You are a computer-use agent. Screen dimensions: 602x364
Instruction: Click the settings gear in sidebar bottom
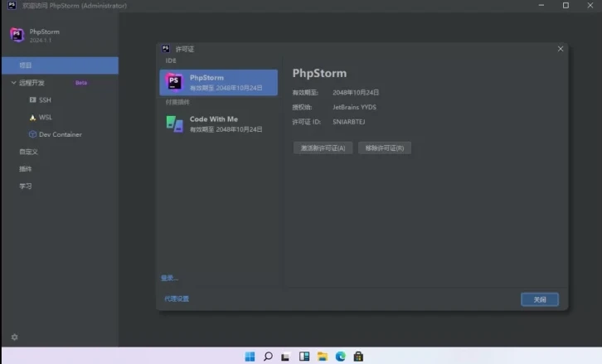click(x=15, y=337)
